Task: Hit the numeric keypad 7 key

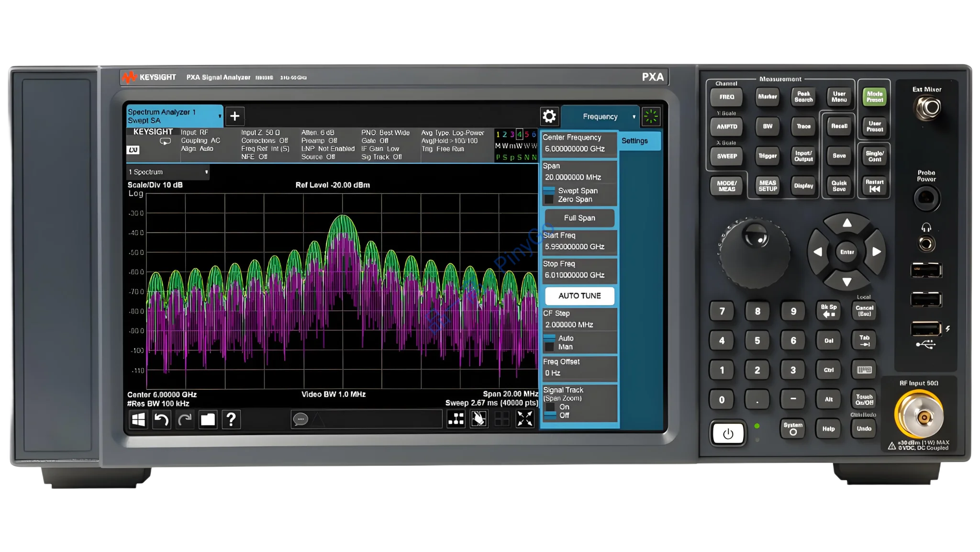Action: click(x=722, y=311)
